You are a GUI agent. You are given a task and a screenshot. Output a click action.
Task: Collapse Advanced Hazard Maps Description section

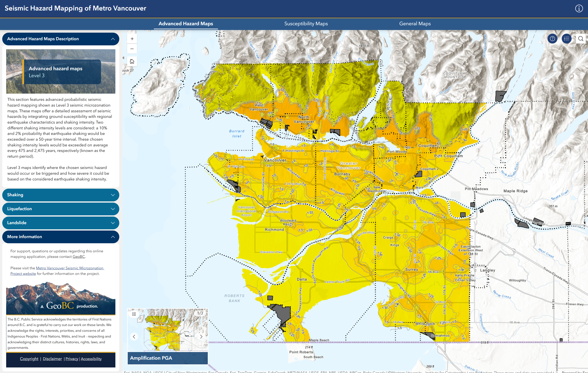click(61, 39)
